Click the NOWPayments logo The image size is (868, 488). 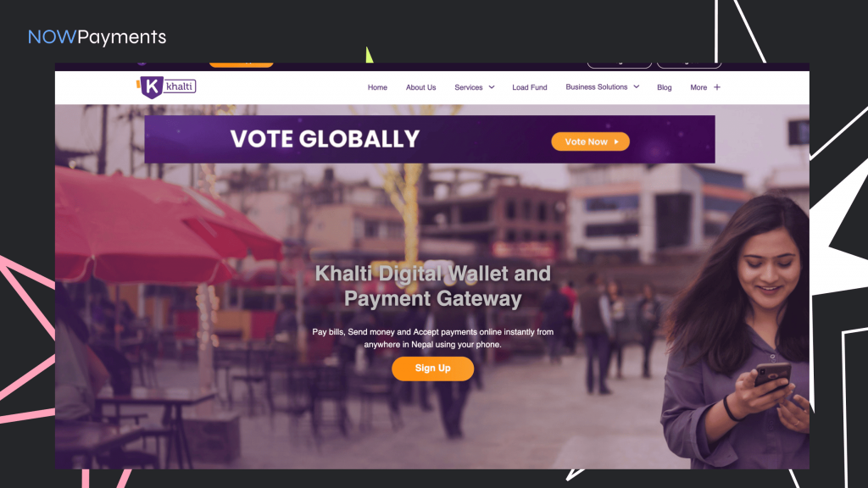tap(97, 37)
